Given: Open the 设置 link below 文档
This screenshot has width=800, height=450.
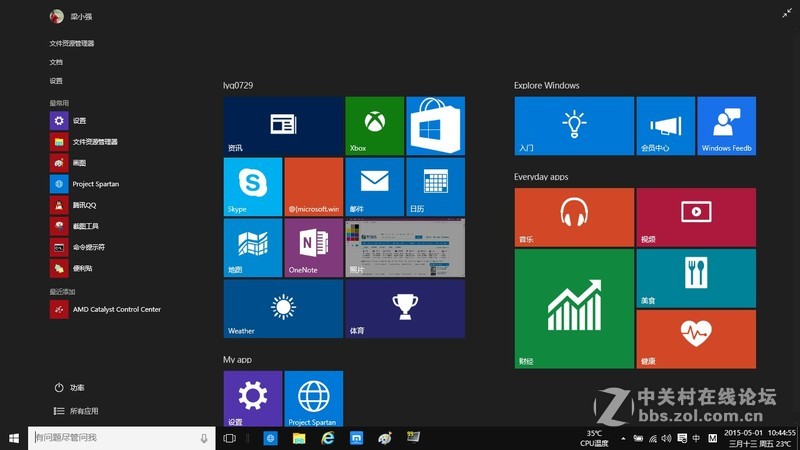Looking at the screenshot, I should 56,81.
